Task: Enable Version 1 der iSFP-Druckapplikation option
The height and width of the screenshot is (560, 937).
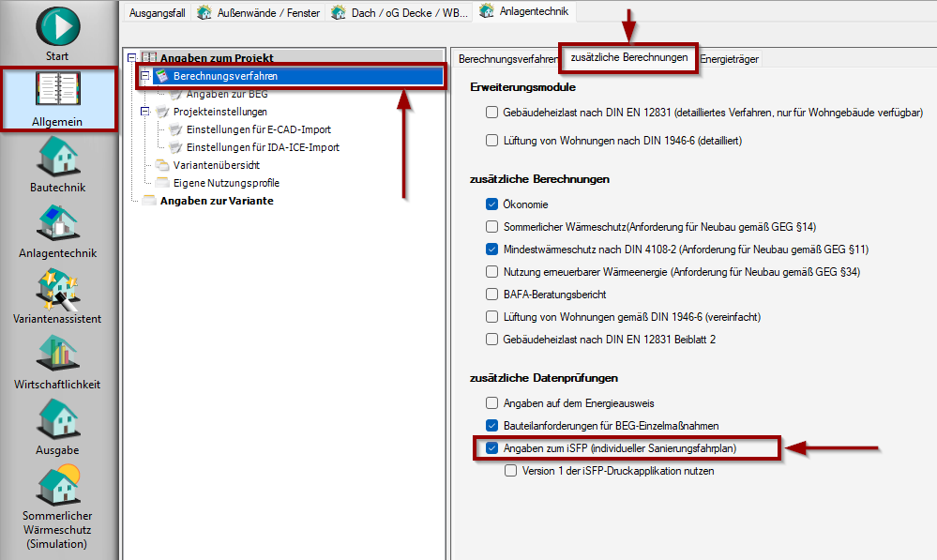Action: [x=510, y=471]
